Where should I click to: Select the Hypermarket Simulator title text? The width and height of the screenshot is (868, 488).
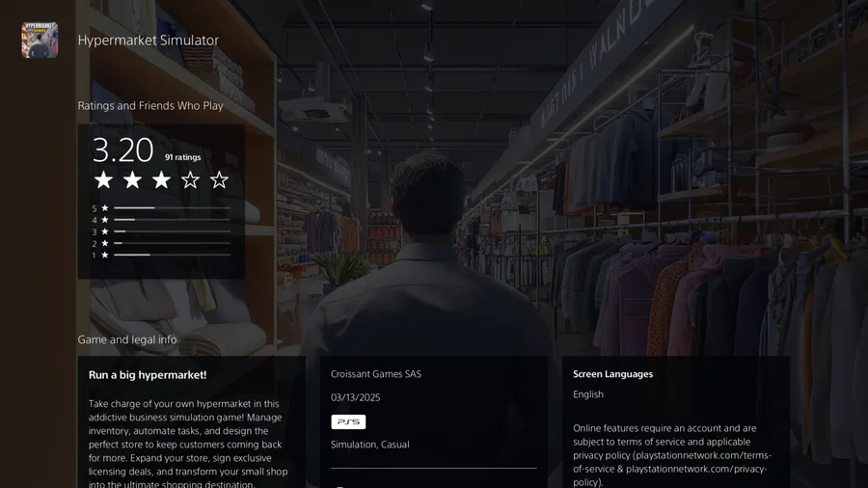click(x=149, y=41)
